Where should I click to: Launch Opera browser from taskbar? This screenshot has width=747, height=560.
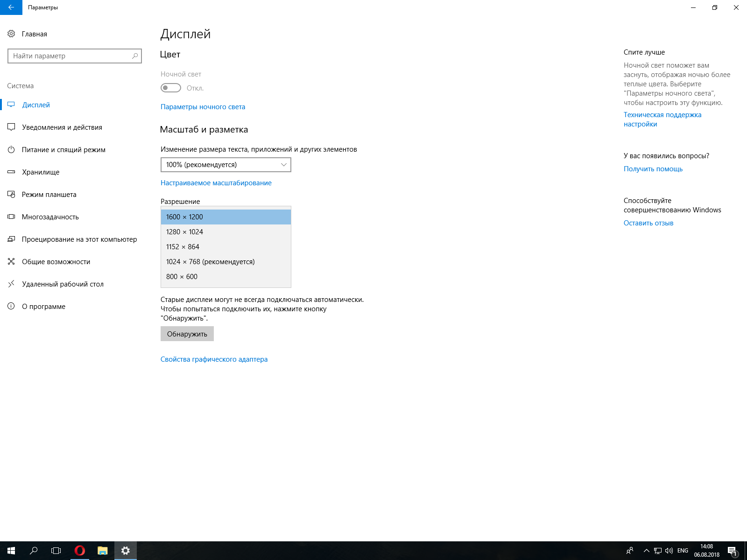coord(80,551)
